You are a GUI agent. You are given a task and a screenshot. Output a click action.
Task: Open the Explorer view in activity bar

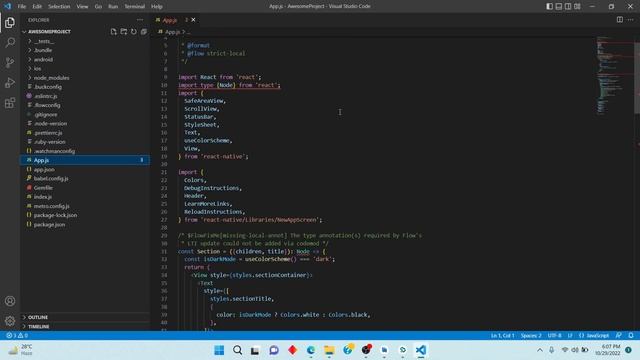(x=10, y=22)
